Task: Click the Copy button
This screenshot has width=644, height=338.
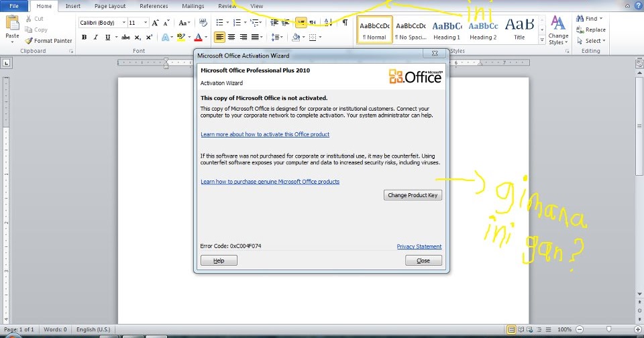Action: click(36, 30)
